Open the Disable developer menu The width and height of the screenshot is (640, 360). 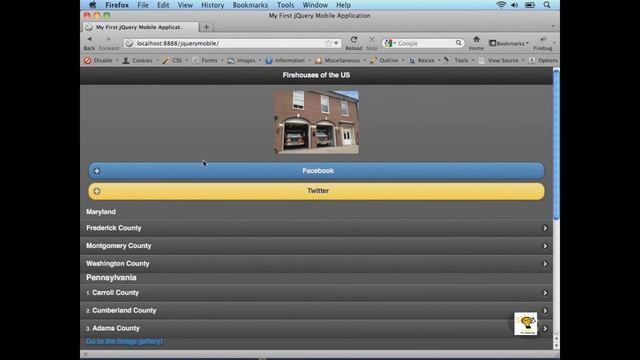coord(101,60)
